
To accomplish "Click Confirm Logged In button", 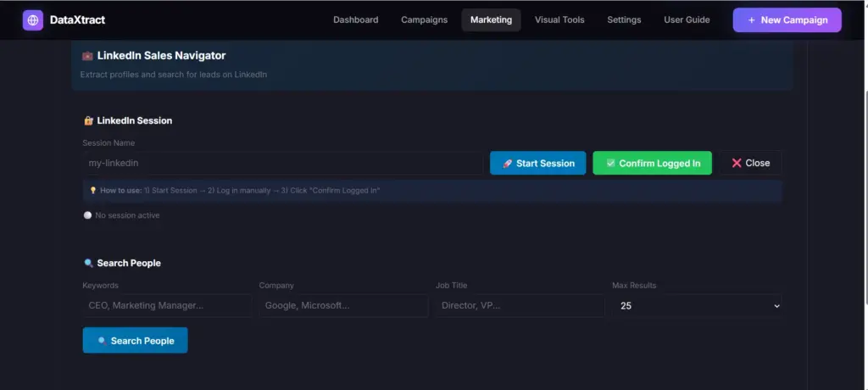I will [652, 164].
